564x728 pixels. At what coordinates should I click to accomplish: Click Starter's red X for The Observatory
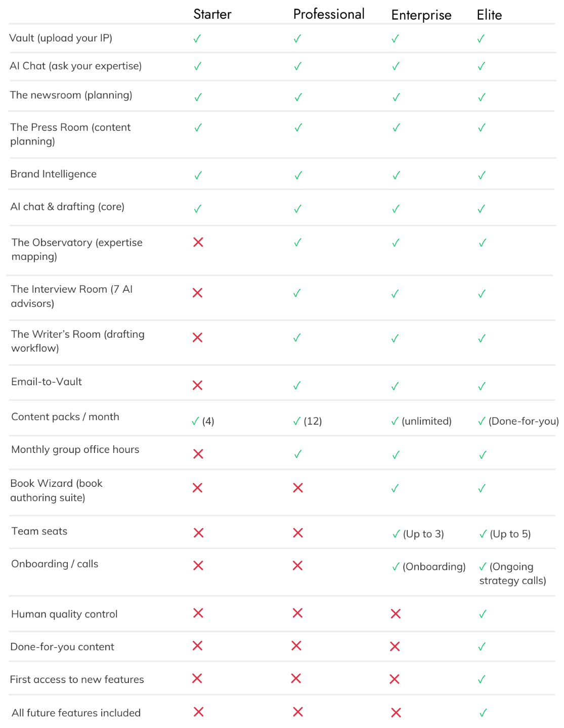[x=198, y=242]
